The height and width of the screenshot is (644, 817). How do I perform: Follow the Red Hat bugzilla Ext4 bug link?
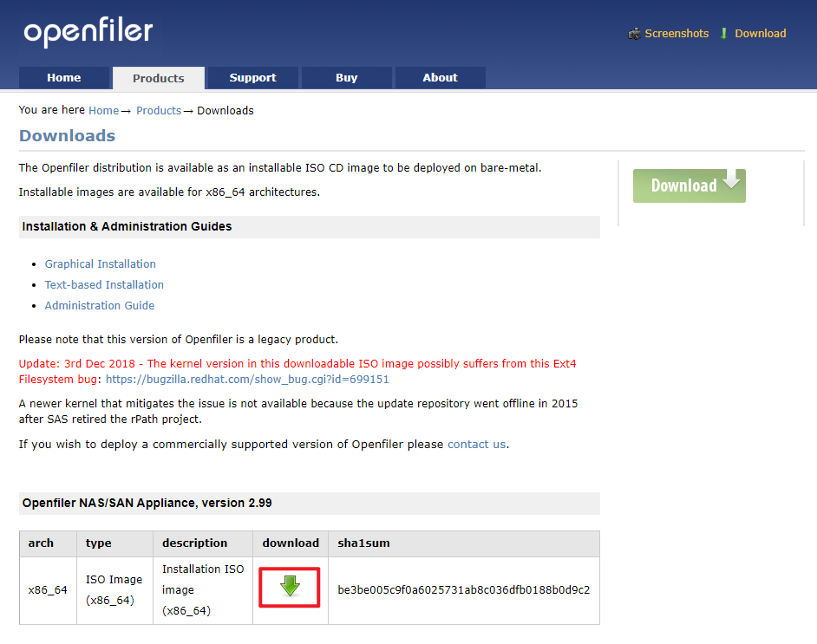coord(251,379)
